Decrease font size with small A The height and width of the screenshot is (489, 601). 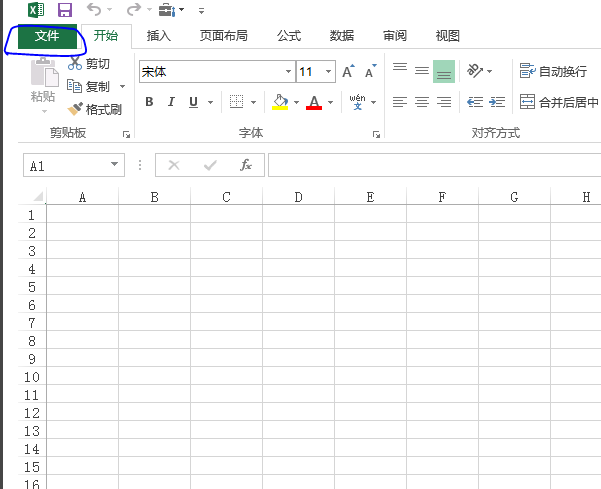(371, 71)
